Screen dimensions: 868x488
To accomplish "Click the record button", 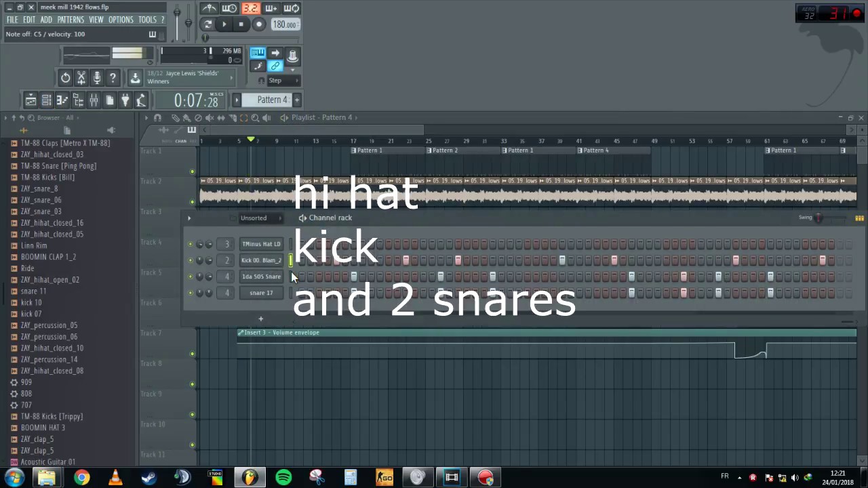I will [258, 24].
